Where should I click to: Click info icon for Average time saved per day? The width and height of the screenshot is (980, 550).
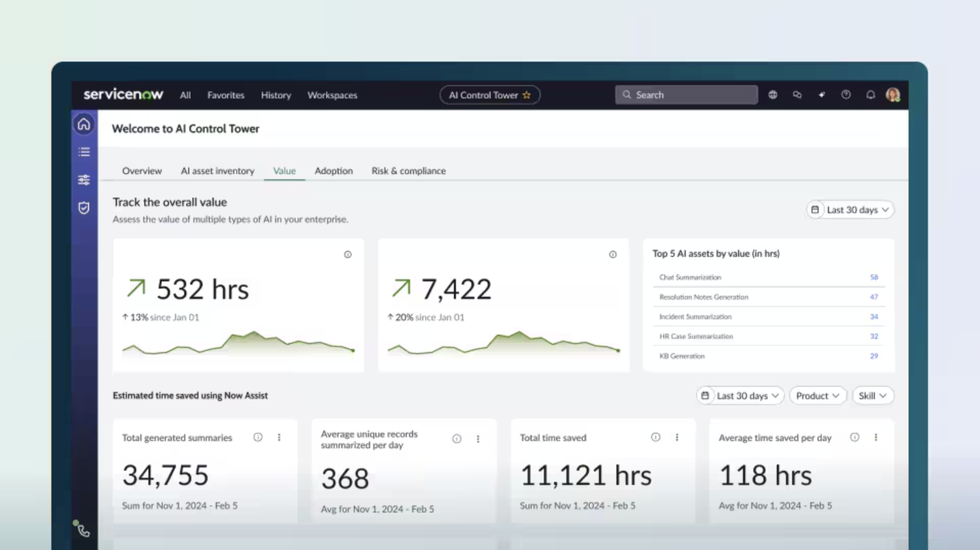tap(855, 437)
